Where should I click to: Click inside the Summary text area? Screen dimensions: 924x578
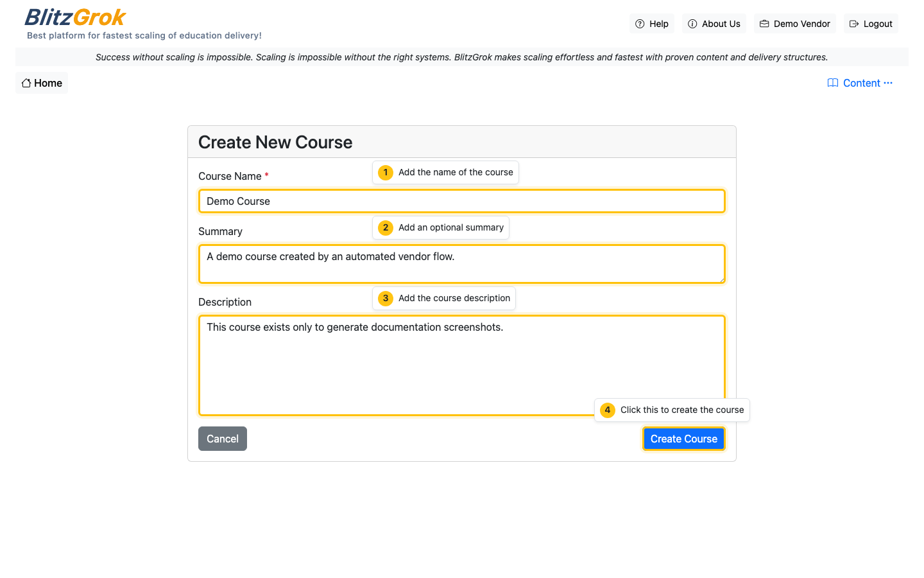(x=461, y=263)
